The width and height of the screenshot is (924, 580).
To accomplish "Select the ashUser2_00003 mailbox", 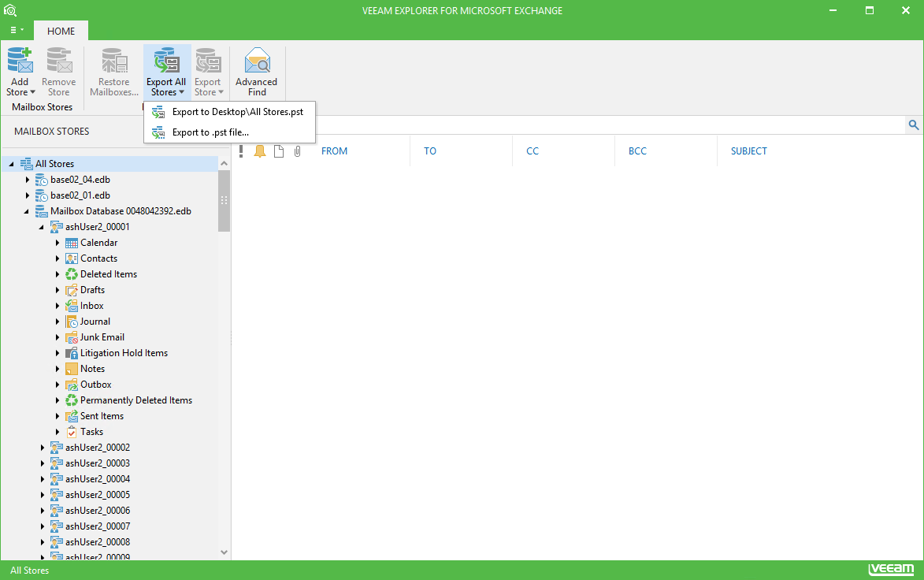I will [98, 463].
